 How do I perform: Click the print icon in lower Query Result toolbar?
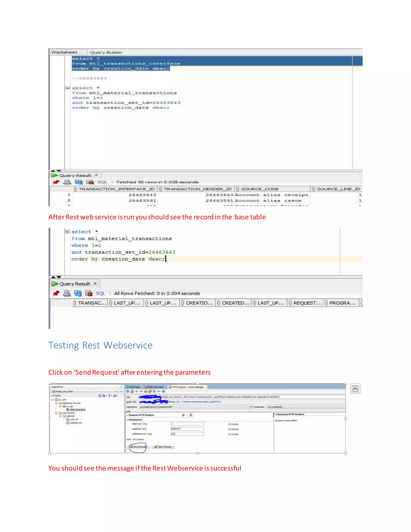coord(67,293)
